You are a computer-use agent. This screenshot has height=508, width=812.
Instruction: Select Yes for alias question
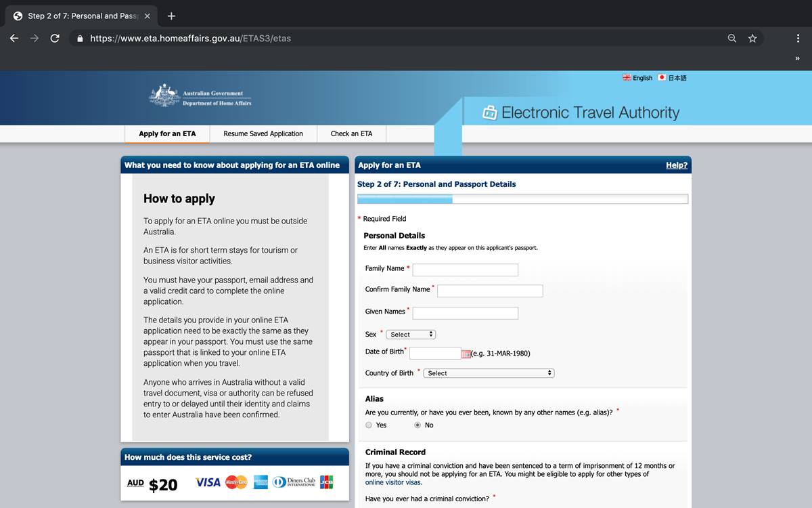click(x=369, y=425)
